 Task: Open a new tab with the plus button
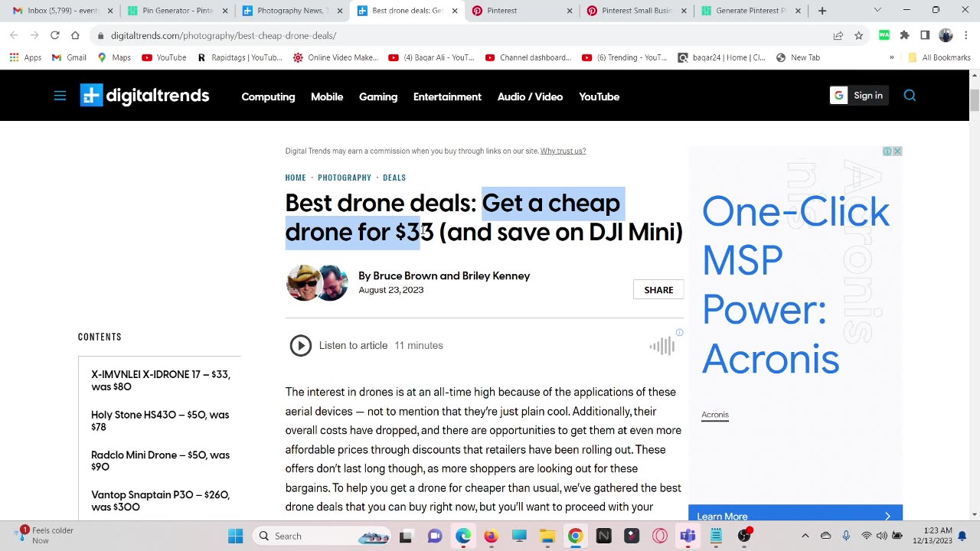click(x=822, y=11)
